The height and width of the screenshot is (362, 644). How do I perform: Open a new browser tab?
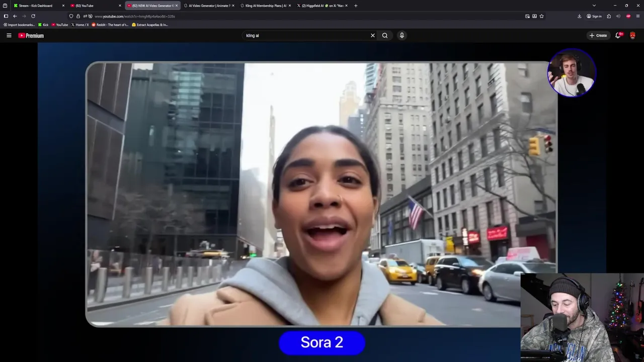356,6
